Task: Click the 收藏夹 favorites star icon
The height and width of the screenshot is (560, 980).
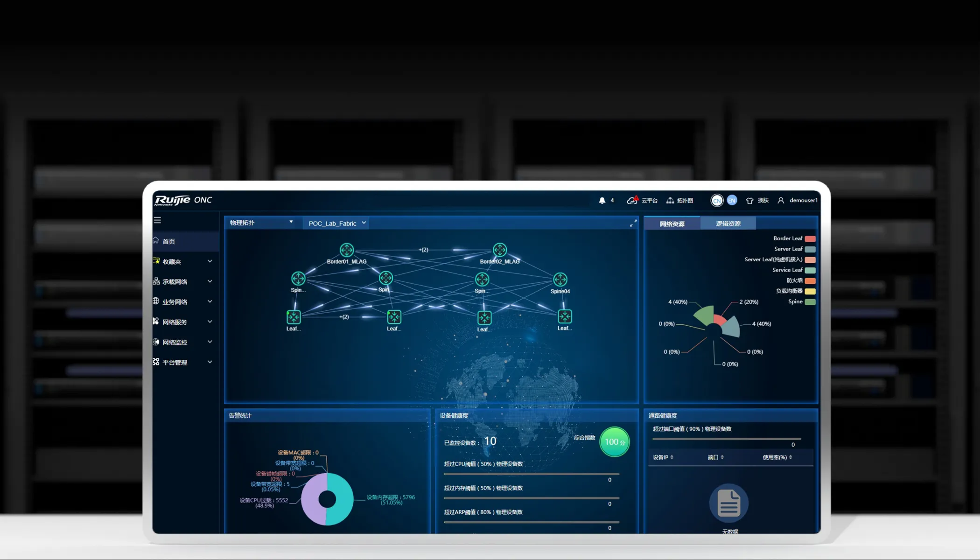Action: tap(156, 261)
